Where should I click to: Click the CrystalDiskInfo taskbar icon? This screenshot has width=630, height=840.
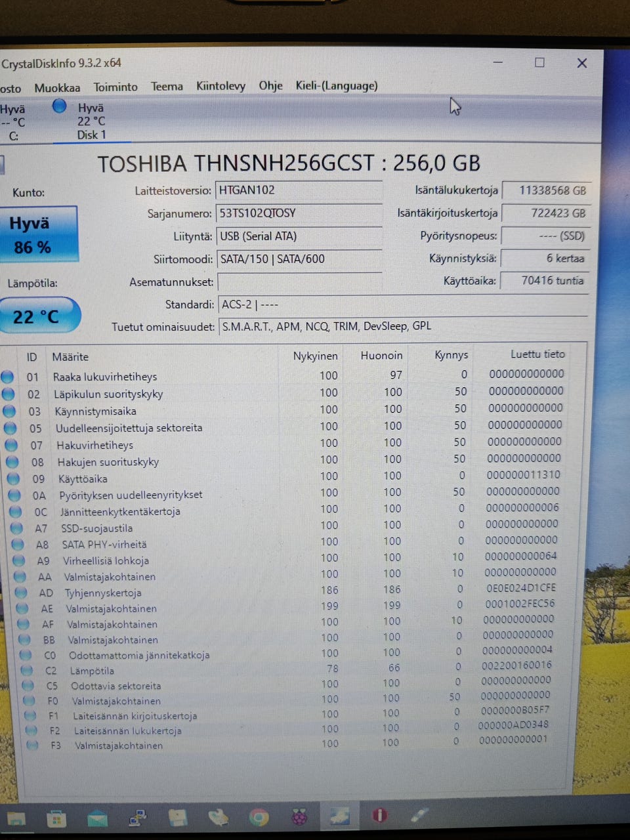[x=340, y=816]
